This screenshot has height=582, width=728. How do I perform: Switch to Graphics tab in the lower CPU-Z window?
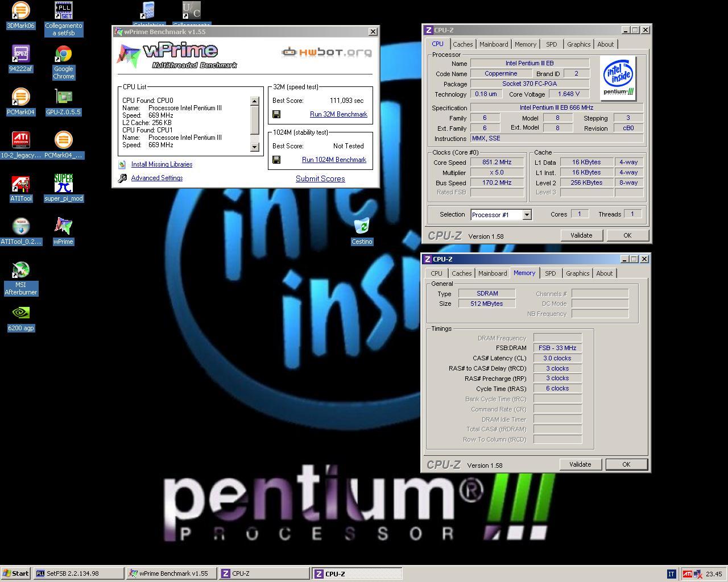[x=577, y=273]
